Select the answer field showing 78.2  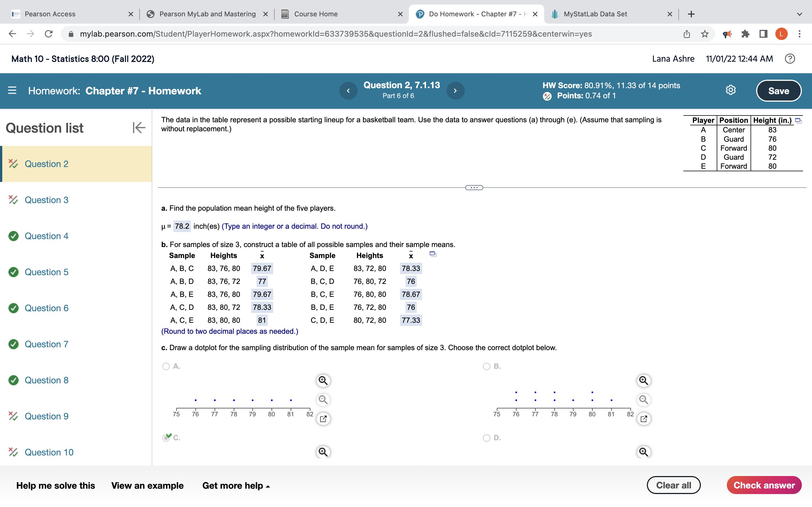182,226
